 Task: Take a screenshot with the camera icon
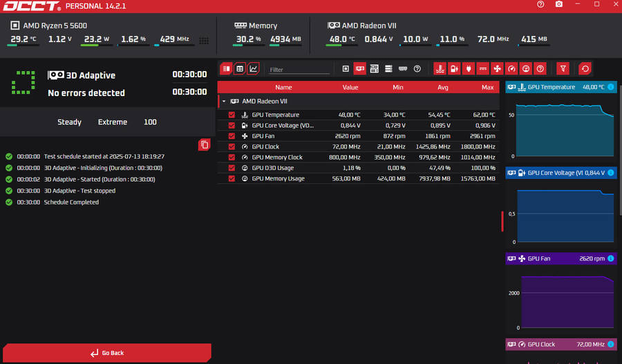[x=559, y=5]
